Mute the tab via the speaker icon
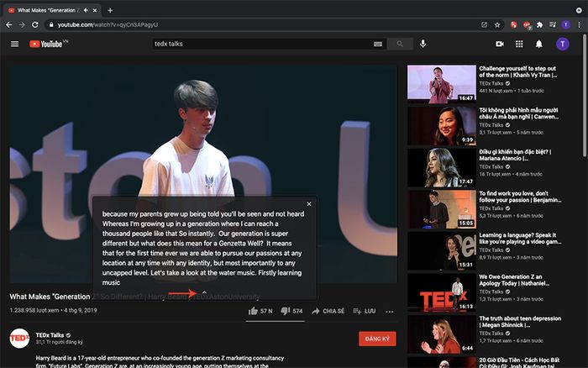Screen dimensions: 588x368 [x=86, y=11]
